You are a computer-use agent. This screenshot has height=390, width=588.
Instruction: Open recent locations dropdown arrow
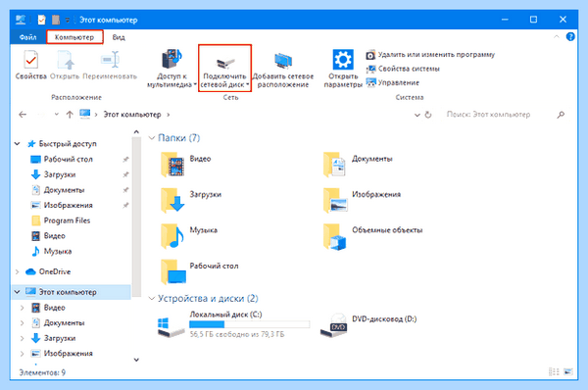(x=56, y=115)
